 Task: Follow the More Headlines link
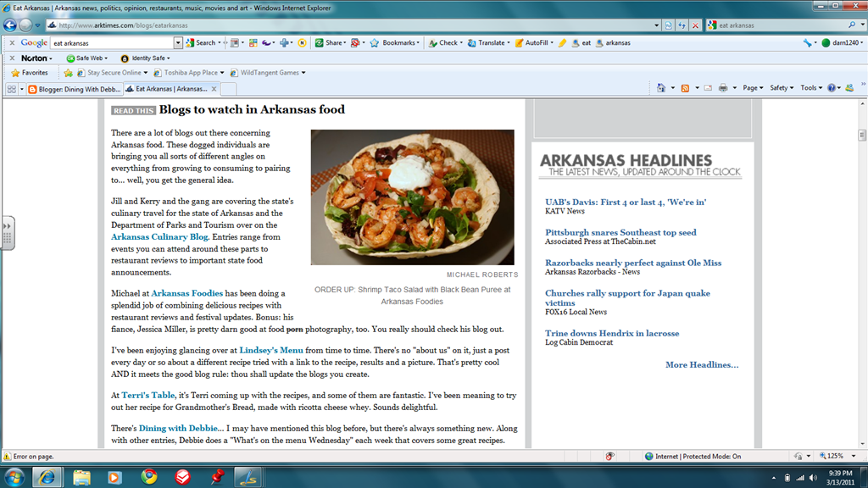(x=702, y=364)
